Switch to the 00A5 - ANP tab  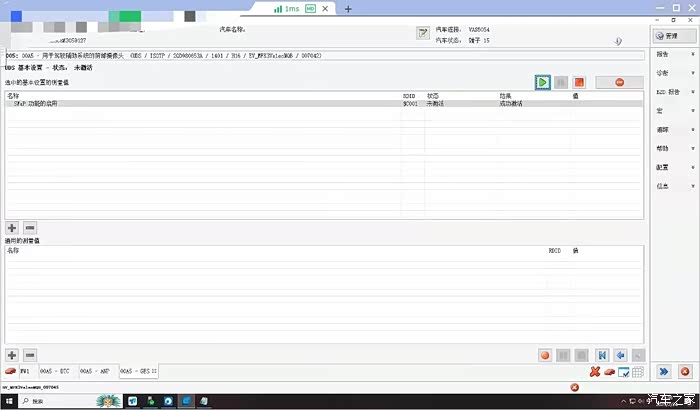[96, 372]
